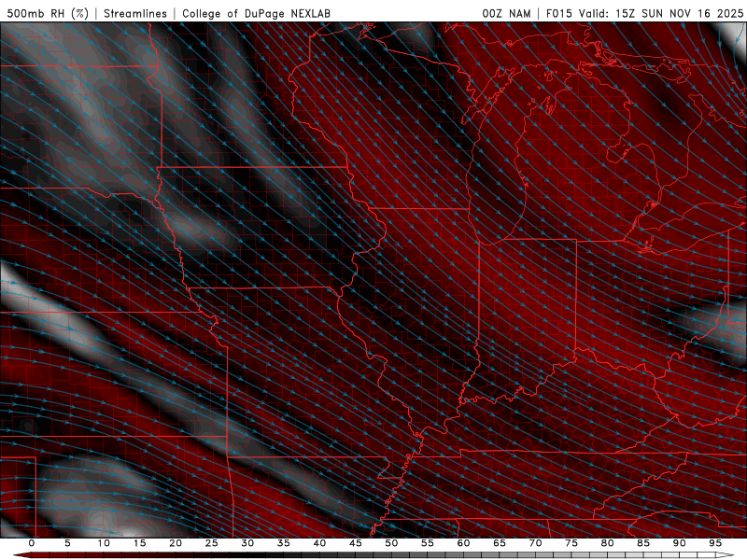Click the "15Z SUN NOV 16 2025" valid time

680,13
